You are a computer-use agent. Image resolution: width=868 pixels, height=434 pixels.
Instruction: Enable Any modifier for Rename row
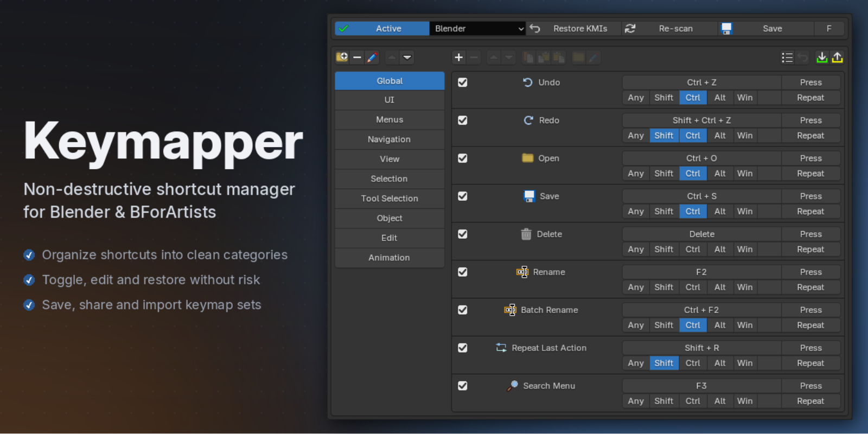coord(636,288)
